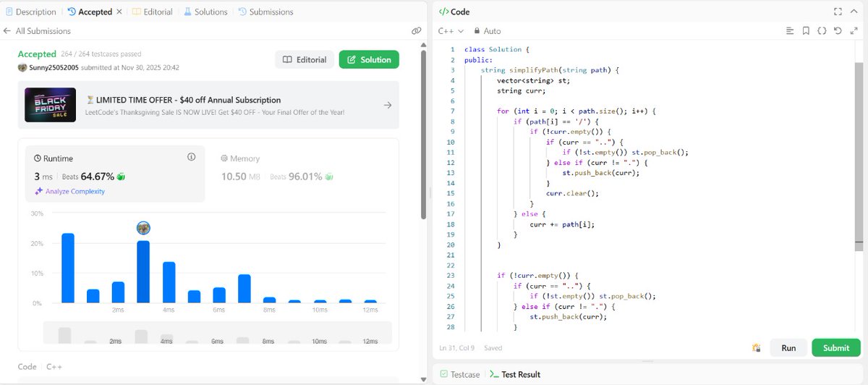
Task: Click Analyze Complexity link
Action: (69, 191)
